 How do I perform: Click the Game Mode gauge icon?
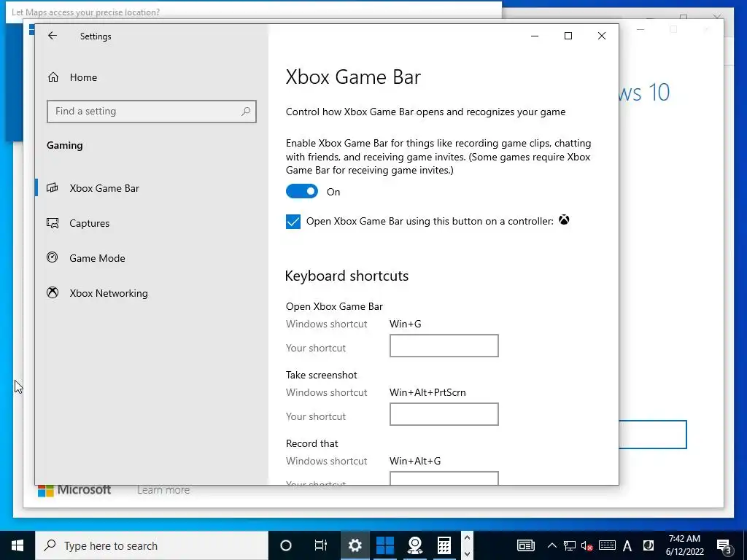(x=53, y=257)
